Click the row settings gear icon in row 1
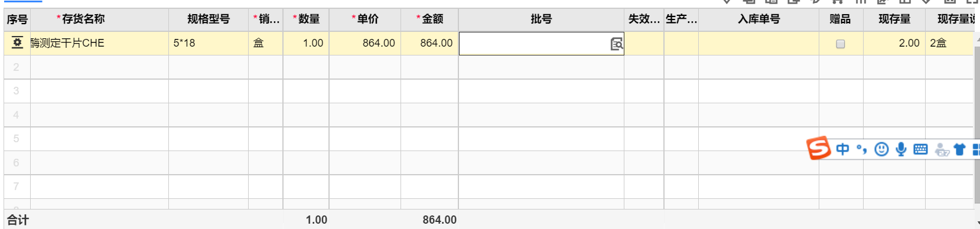The height and width of the screenshot is (229, 980). tap(17, 42)
